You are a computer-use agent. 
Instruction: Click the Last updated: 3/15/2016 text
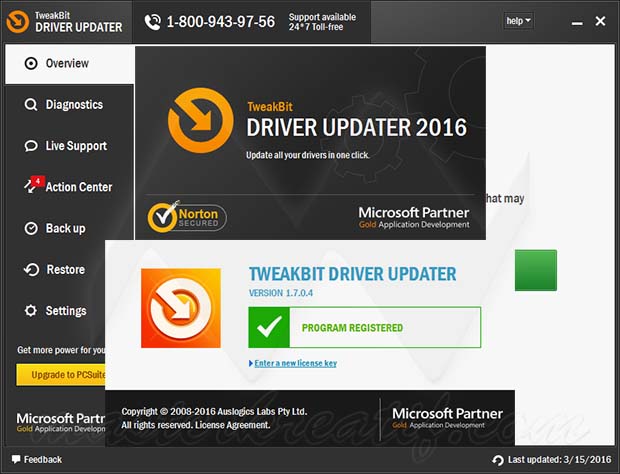pos(560,459)
